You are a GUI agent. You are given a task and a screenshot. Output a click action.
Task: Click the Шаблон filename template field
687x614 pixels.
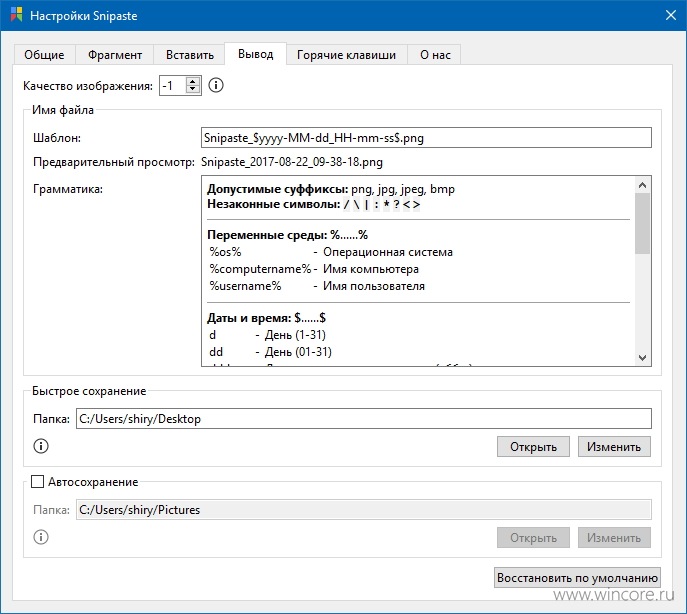point(426,138)
